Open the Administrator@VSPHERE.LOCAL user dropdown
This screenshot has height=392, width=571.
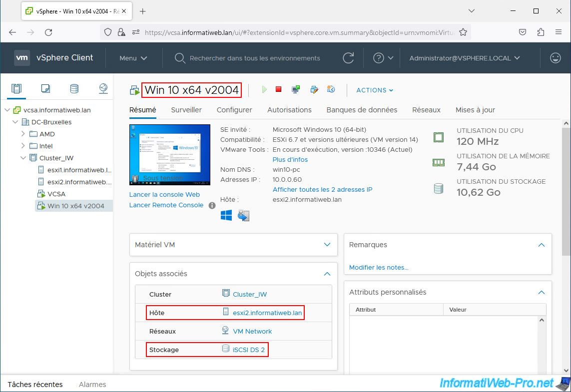coord(465,58)
